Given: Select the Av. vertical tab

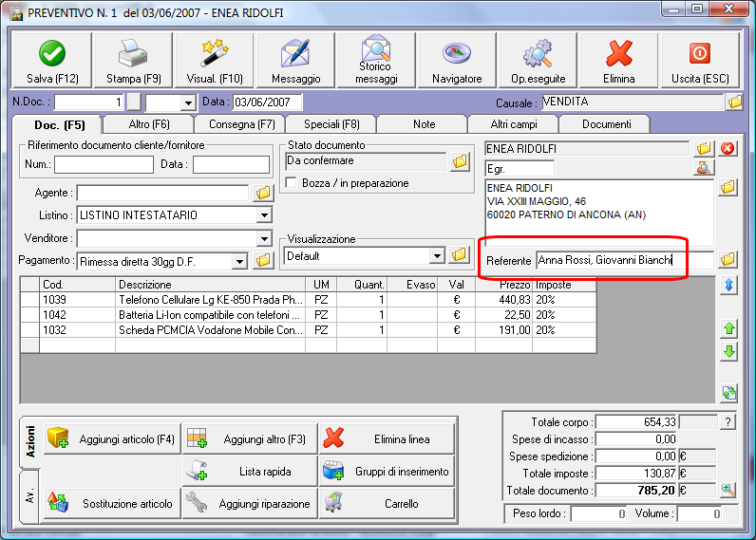Looking at the screenshot, I should coord(29,496).
